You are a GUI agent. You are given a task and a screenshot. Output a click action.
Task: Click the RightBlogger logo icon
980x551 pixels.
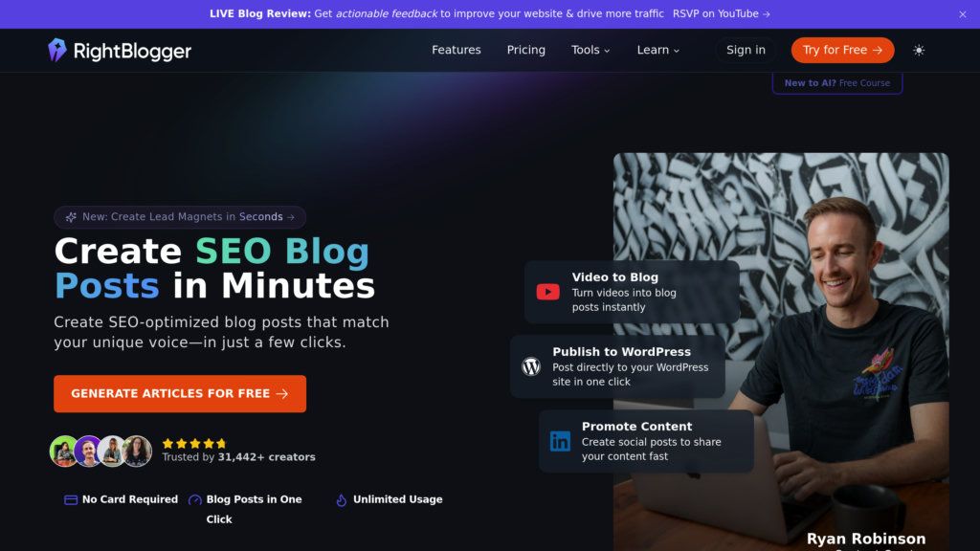point(56,50)
